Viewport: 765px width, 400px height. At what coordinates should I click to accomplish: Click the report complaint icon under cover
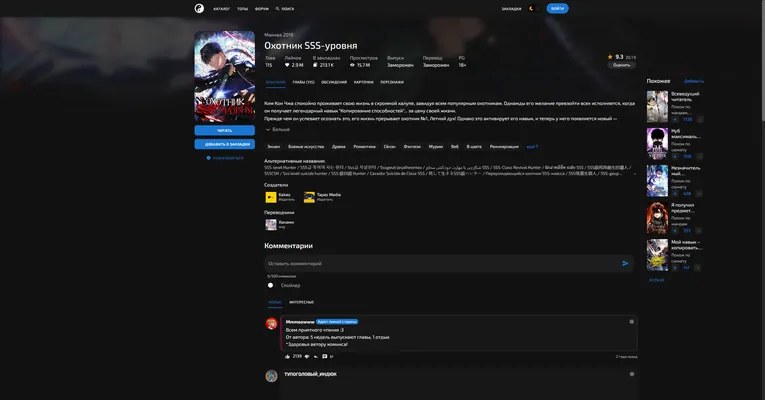(208, 158)
